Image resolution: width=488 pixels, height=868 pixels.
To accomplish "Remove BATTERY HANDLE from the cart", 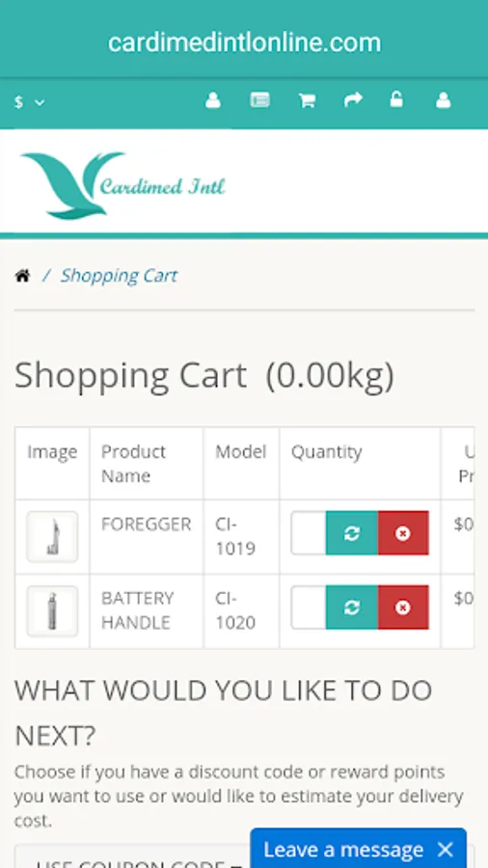I will [x=403, y=608].
